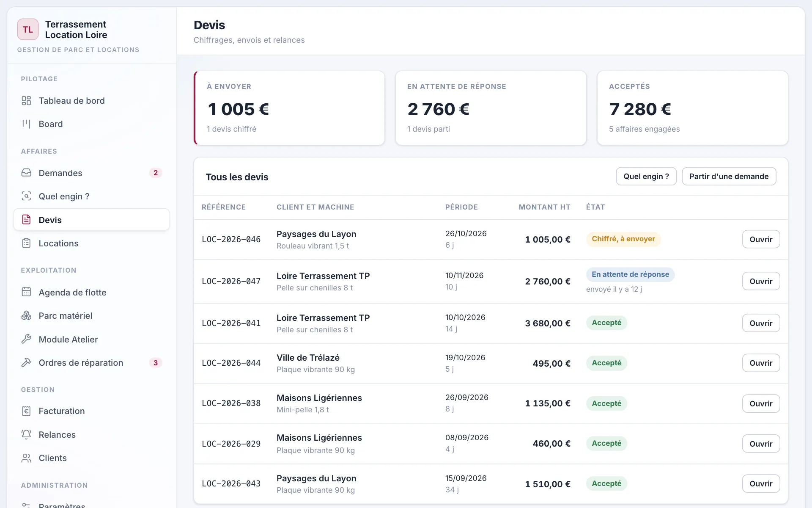This screenshot has height=508, width=812.
Task: Click the Quel engin ? button above table
Action: (x=646, y=177)
